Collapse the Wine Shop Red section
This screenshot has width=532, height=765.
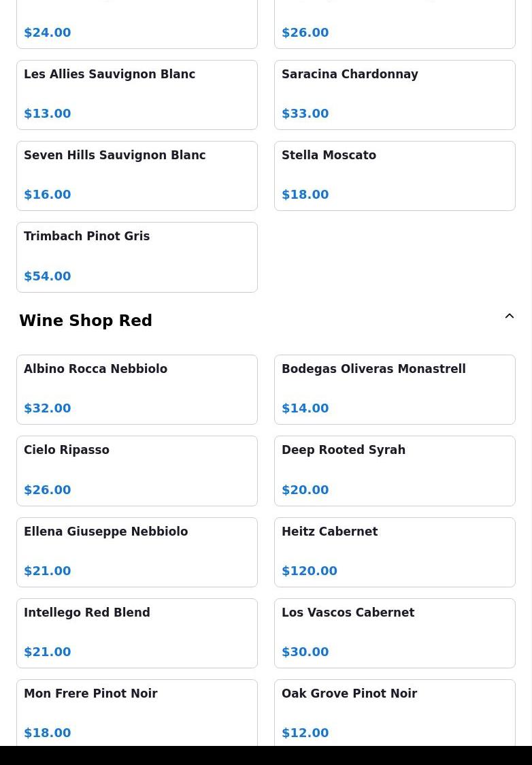509,316
